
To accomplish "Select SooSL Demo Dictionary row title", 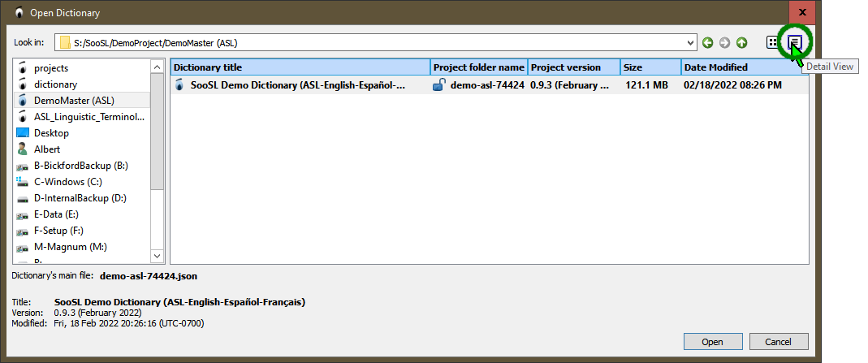I will pyautogui.click(x=298, y=85).
